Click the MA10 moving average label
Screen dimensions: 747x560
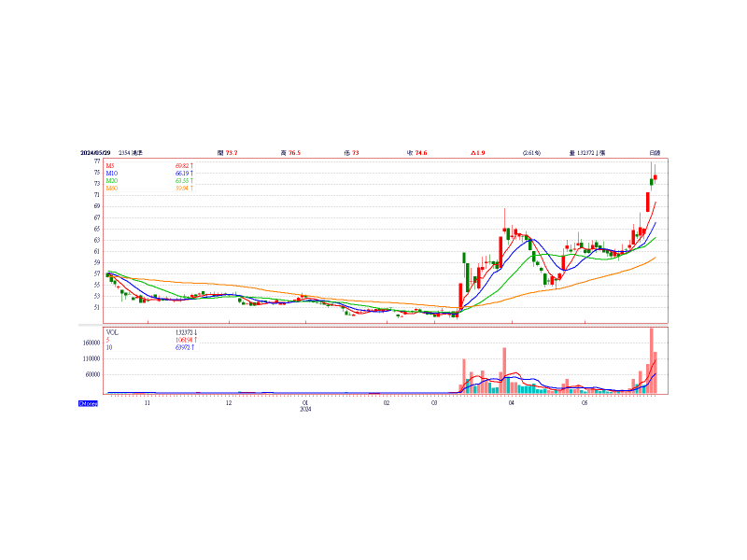click(111, 173)
